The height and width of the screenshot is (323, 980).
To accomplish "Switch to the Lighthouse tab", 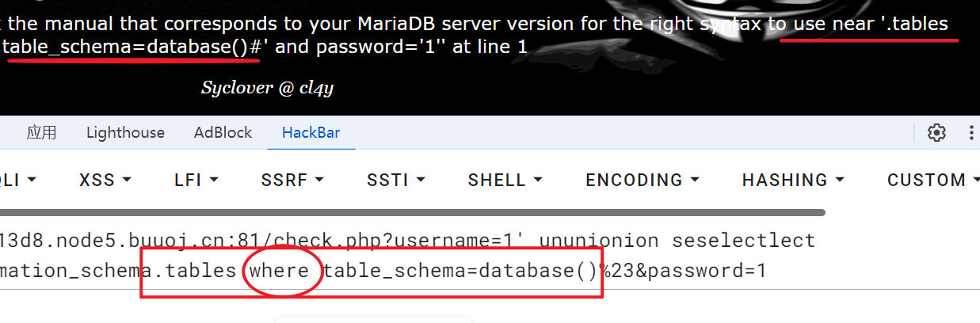I will tap(125, 133).
